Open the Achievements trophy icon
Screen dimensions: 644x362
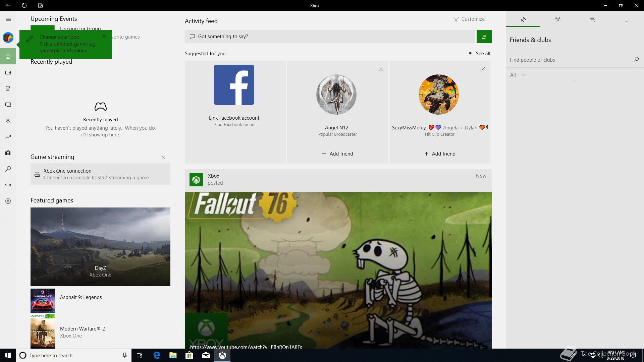click(8, 88)
